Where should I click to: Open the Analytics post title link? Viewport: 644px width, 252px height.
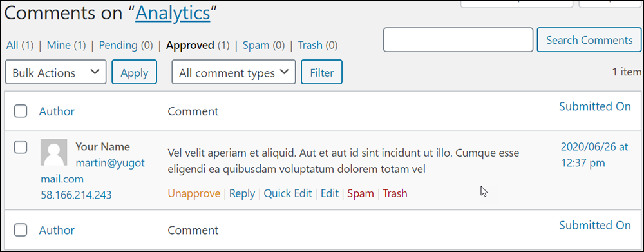coord(173,14)
